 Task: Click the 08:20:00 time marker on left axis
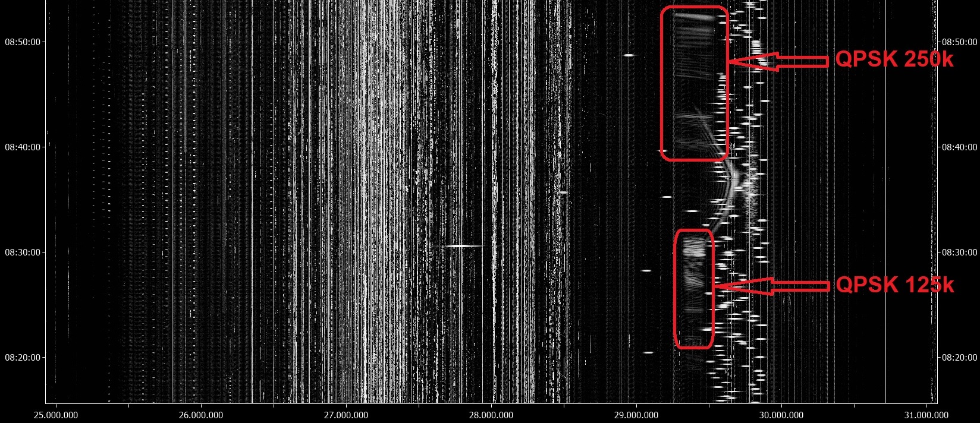[x=23, y=358]
